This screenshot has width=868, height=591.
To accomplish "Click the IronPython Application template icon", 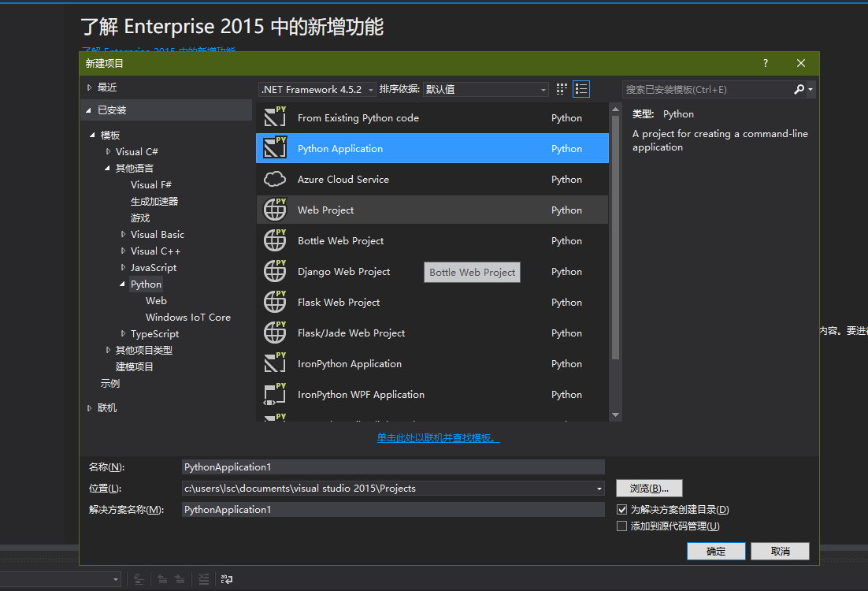I will (275, 363).
